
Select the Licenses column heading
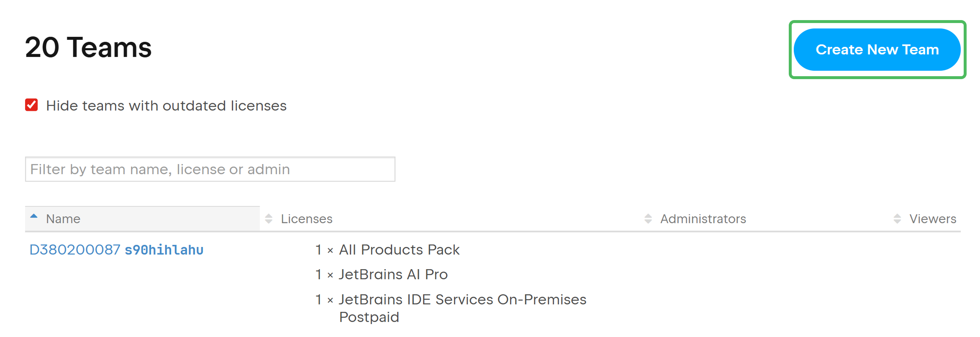pos(307,218)
